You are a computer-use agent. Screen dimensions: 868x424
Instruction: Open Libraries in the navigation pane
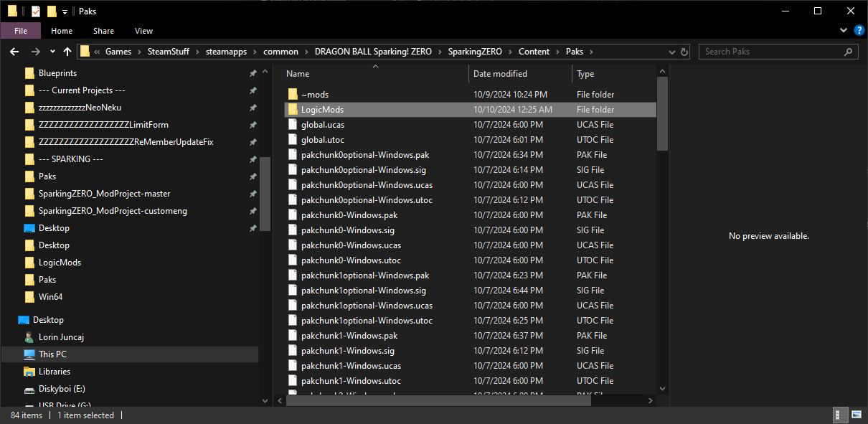(x=55, y=372)
